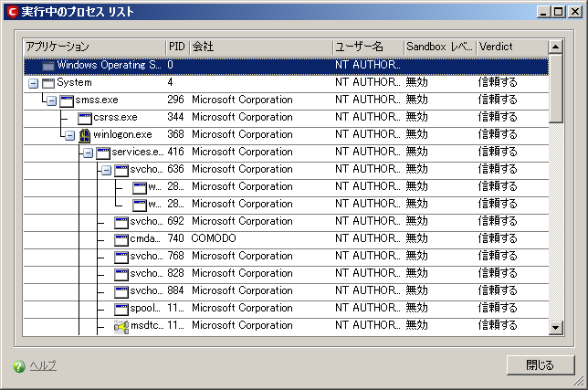The height and width of the screenshot is (390, 588).
Task: Click the msdtc process icon
Action: pos(121,326)
